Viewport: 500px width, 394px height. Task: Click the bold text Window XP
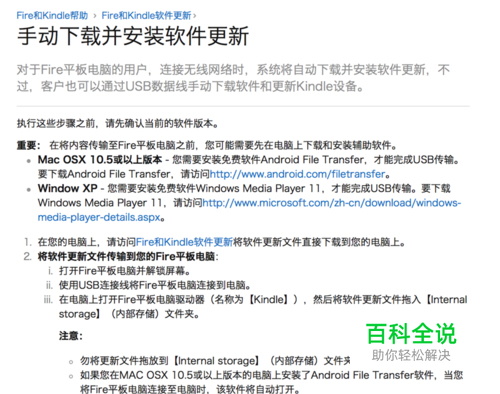68,188
